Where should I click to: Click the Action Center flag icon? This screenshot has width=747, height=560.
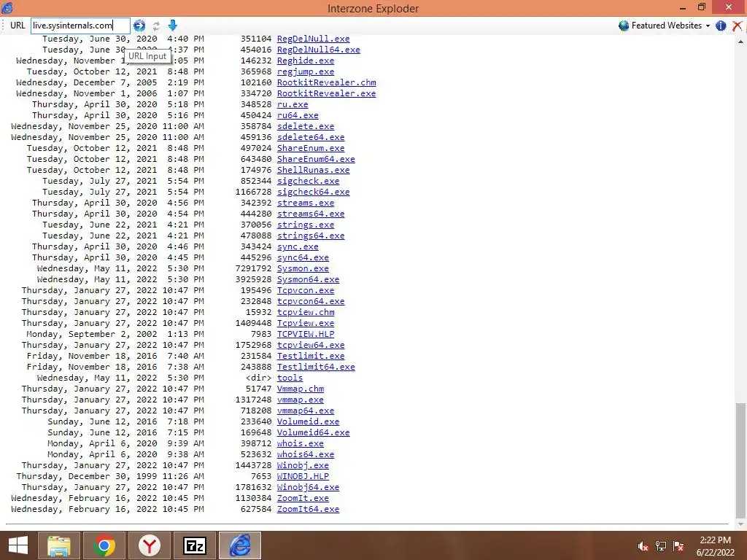(x=678, y=546)
